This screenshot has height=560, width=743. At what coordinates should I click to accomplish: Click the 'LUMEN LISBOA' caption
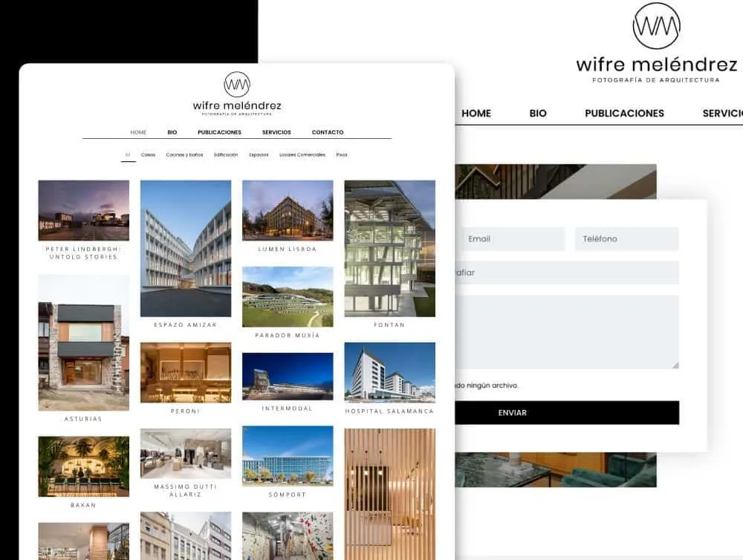pyautogui.click(x=288, y=250)
